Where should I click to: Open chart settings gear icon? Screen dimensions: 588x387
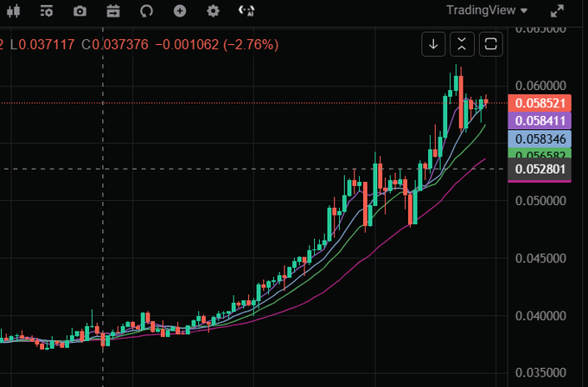213,11
